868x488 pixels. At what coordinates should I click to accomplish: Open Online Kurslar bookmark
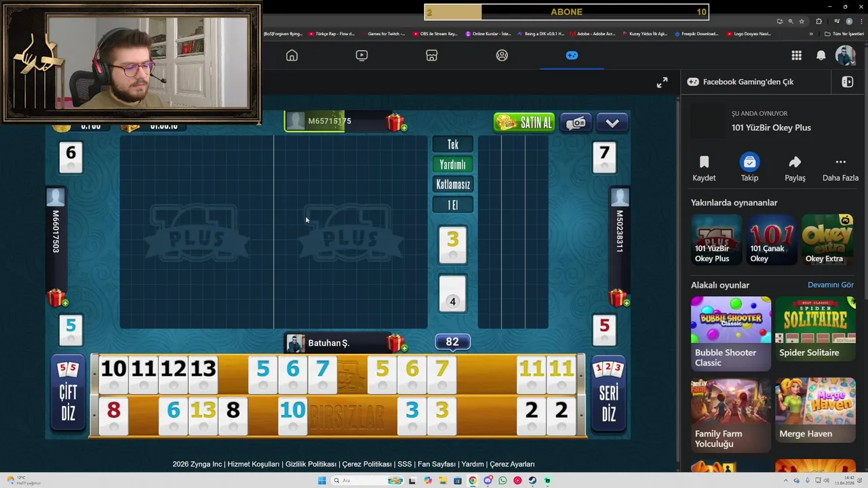coord(488,33)
